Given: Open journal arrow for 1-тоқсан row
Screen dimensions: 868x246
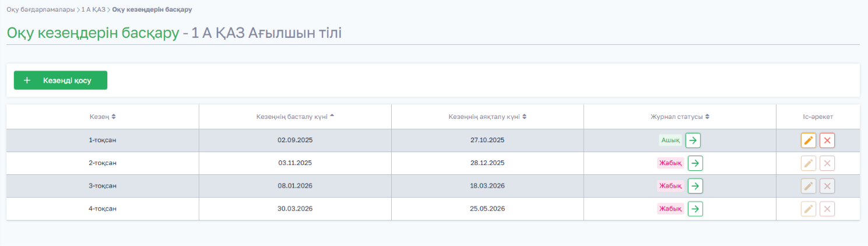Looking at the screenshot, I should [x=693, y=140].
